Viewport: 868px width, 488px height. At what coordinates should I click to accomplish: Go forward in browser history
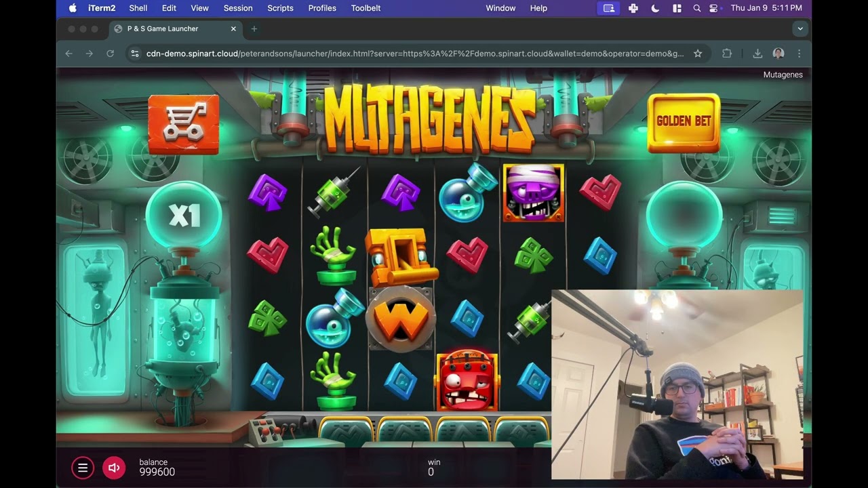(89, 54)
